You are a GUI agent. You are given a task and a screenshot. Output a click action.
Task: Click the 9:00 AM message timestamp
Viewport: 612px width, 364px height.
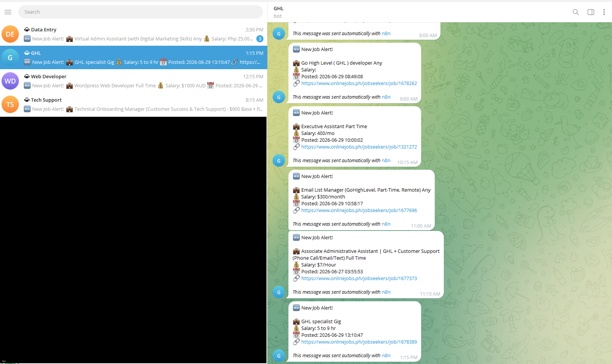tap(409, 99)
